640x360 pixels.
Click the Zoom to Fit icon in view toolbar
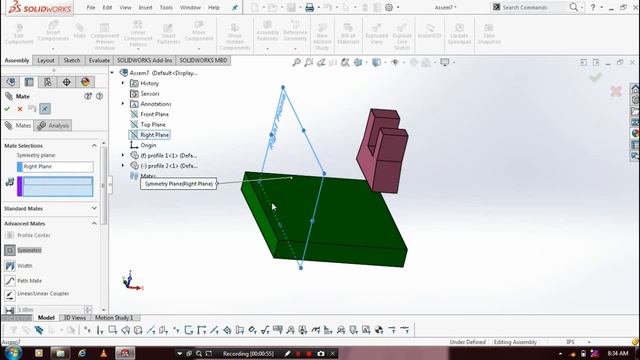(296, 62)
